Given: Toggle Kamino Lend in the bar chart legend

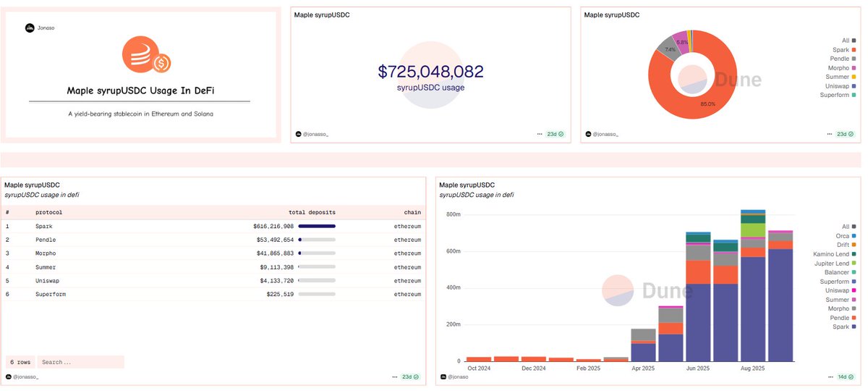Looking at the screenshot, I should click(835, 254).
